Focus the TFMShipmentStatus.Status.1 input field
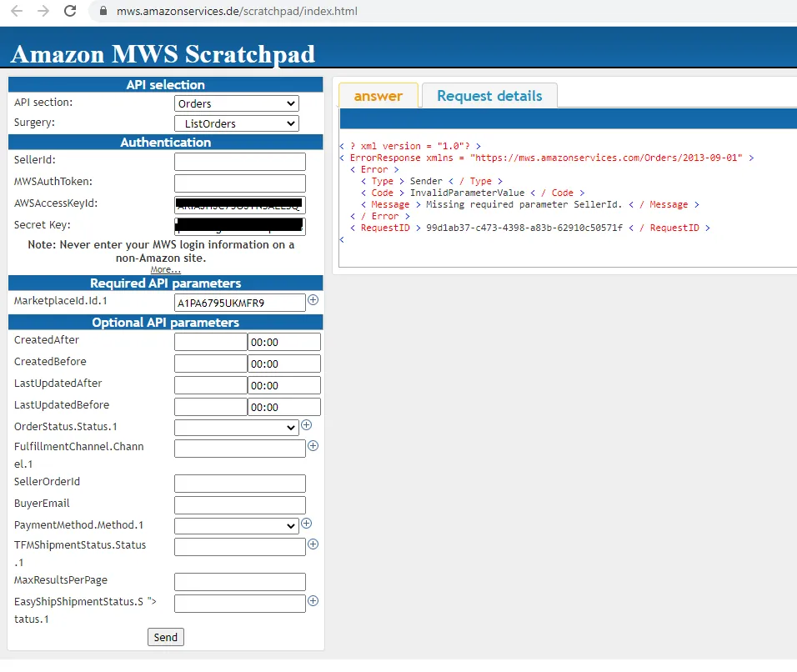 click(x=240, y=547)
